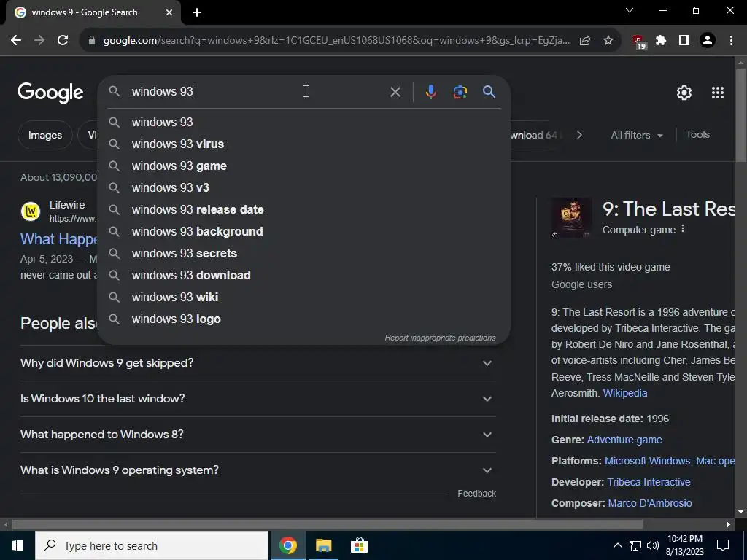This screenshot has width=747, height=560.
Task: Click inside the Google search input
Action: (x=258, y=91)
